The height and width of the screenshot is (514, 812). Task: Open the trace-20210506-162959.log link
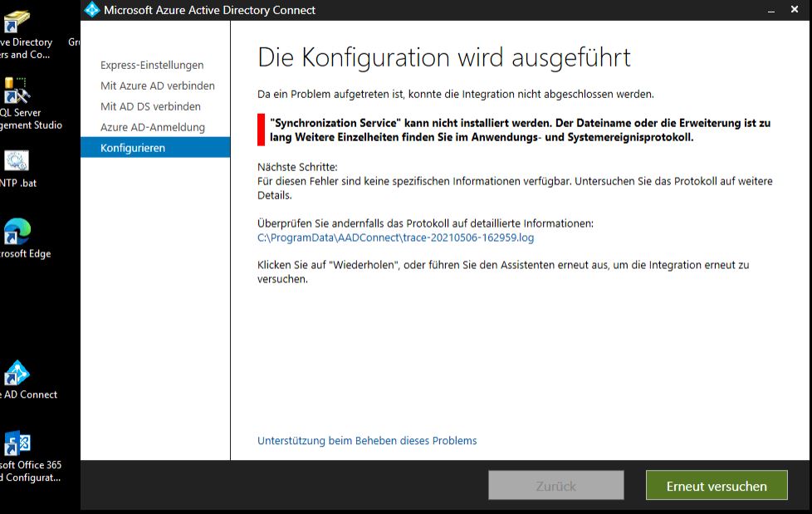pos(396,237)
